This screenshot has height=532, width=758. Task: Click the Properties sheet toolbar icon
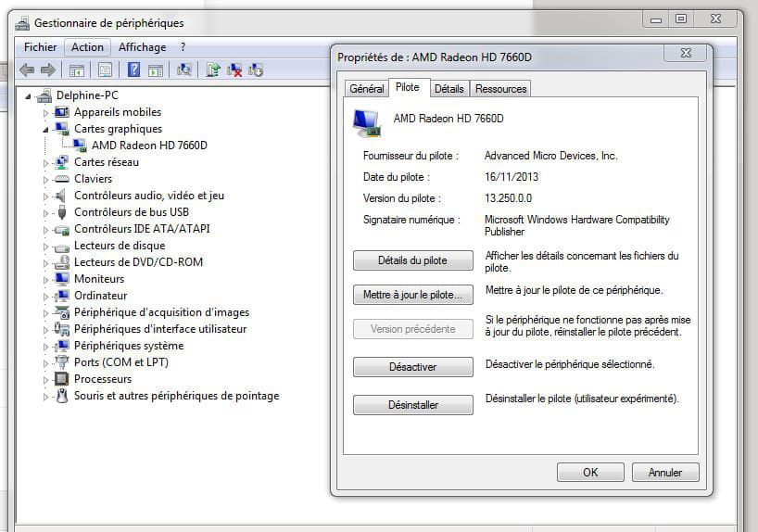(x=105, y=70)
